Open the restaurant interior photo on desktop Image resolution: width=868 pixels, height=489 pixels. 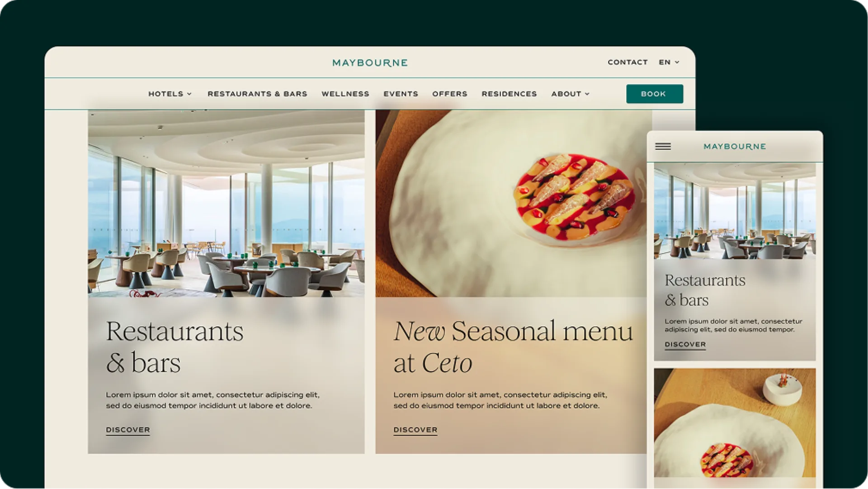click(x=226, y=204)
